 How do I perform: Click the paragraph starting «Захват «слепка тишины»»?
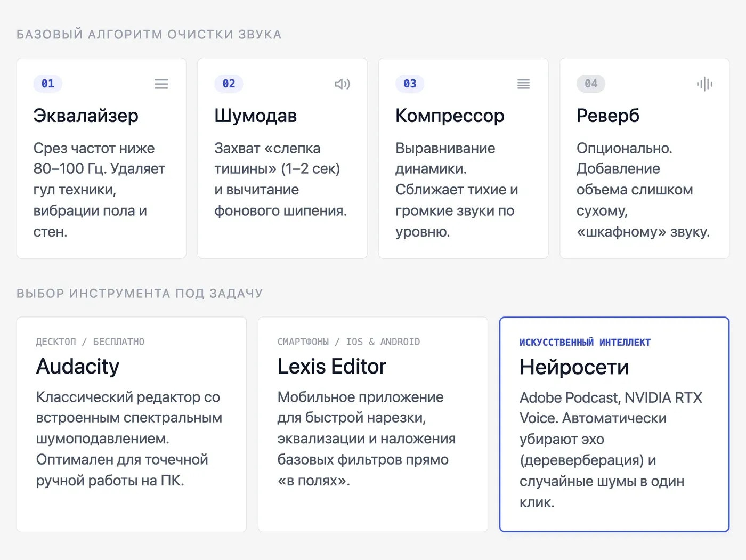pyautogui.click(x=281, y=179)
